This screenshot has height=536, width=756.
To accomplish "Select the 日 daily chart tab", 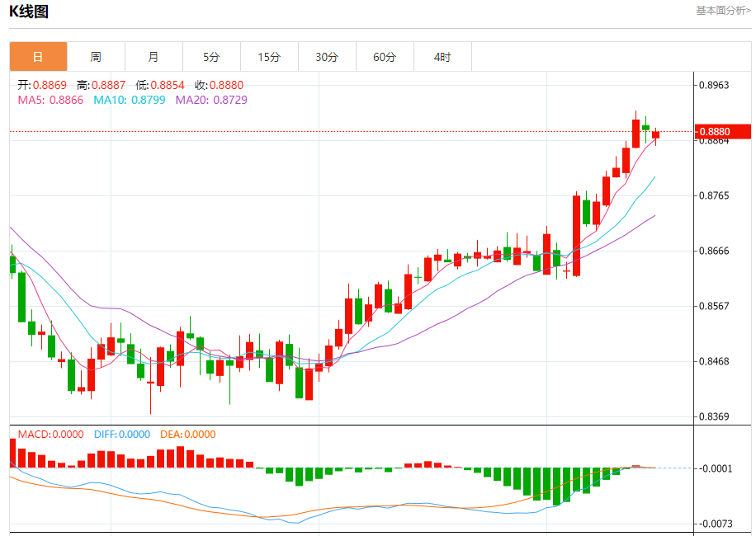I will coord(38,57).
